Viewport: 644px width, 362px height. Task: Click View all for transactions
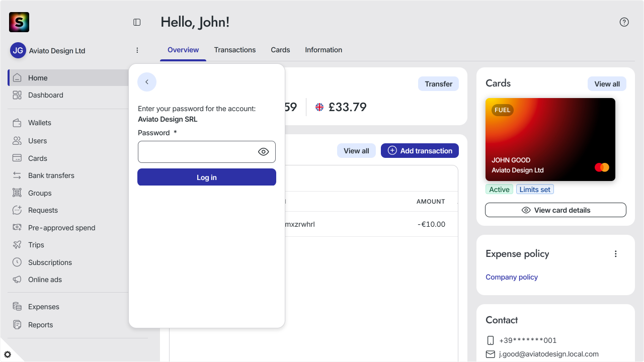click(x=356, y=151)
